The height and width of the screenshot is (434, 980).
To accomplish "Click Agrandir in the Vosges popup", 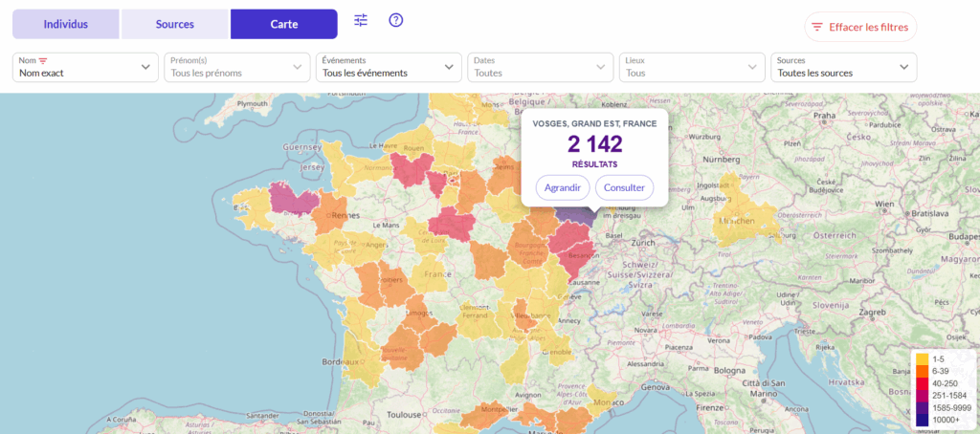I will pos(562,187).
